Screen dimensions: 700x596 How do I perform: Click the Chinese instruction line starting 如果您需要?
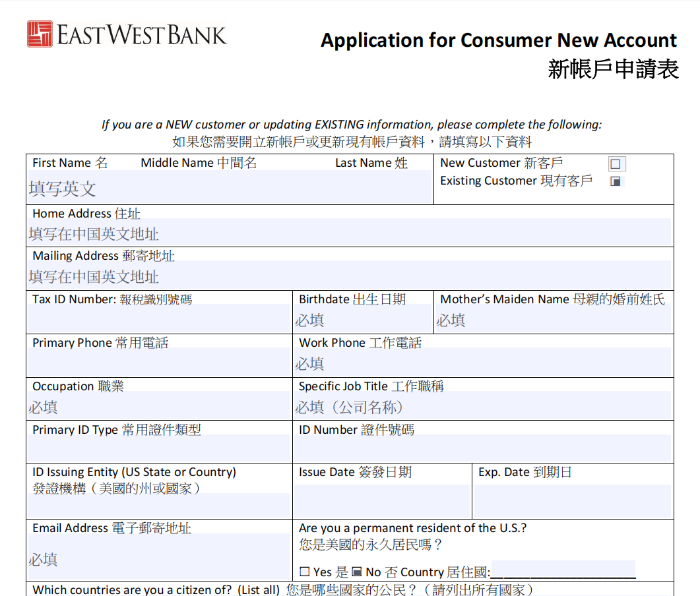point(352,142)
